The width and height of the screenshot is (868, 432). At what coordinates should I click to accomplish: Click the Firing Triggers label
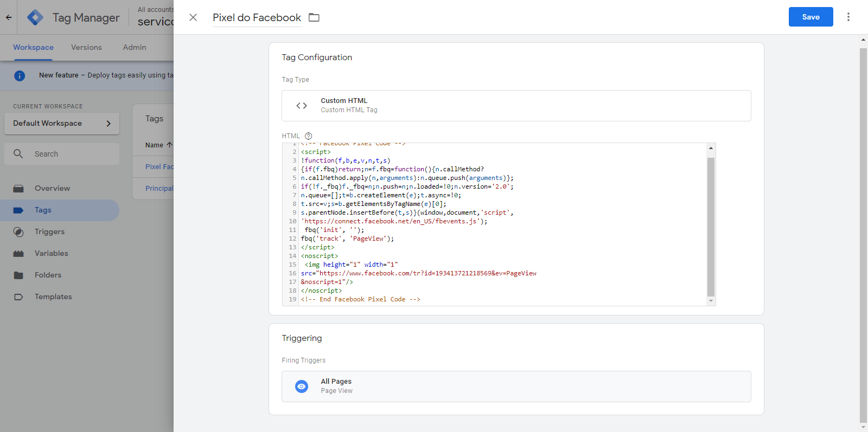[304, 360]
